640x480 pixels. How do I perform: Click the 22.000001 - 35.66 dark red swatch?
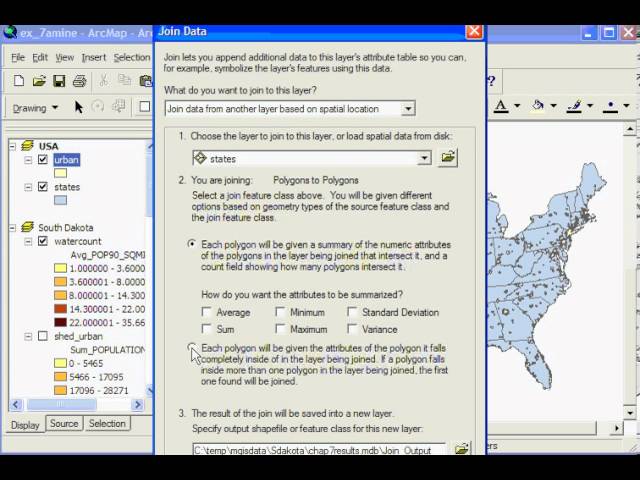[x=60, y=322]
